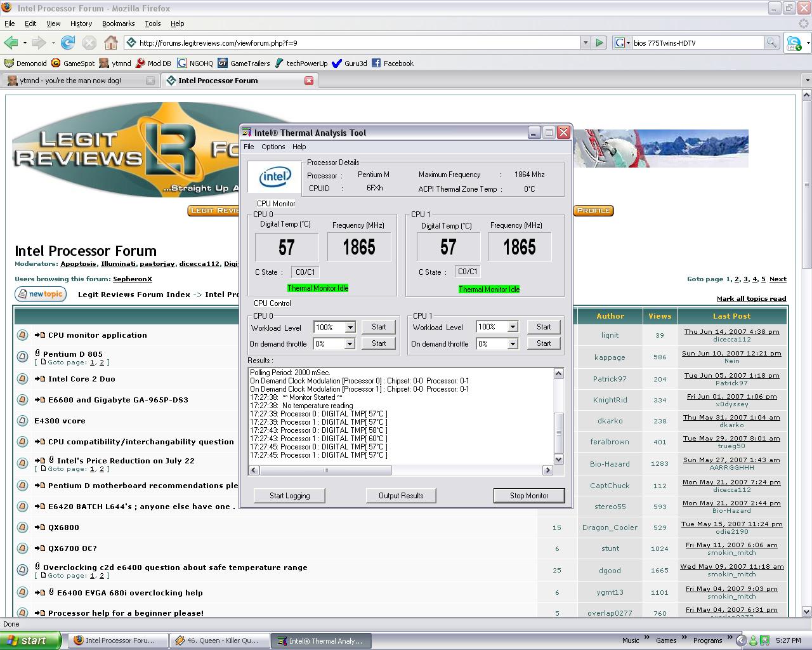Click the vertical scrollbar thumb in Results box
Screen dimensions: 812x650
click(x=559, y=434)
